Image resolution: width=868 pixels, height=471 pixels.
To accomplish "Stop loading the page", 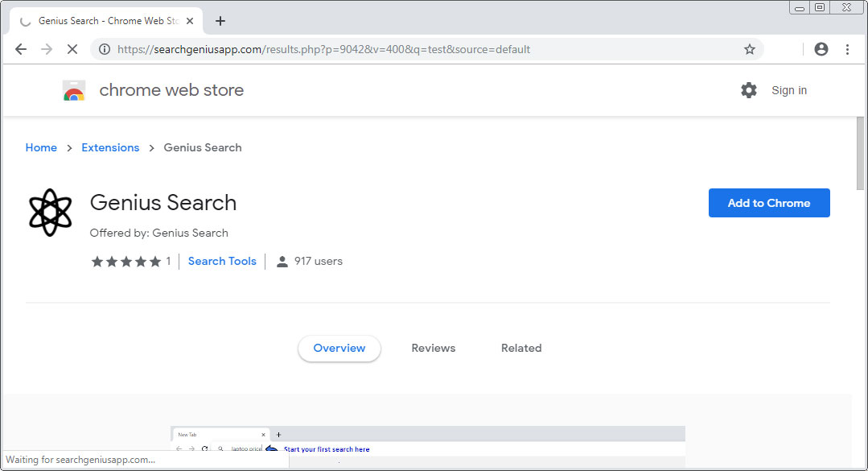I will point(72,49).
